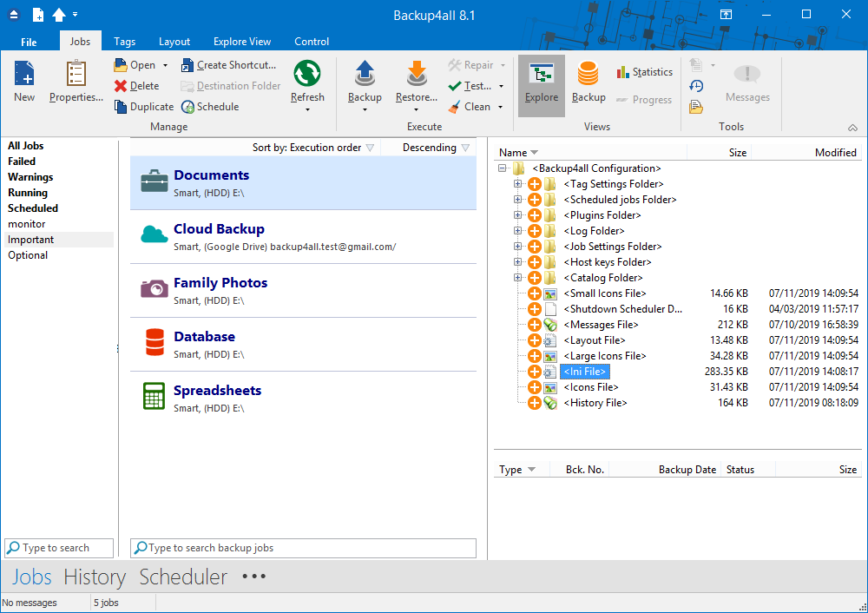868x613 pixels.
Task: Open job Properties from the ribbon
Action: (x=76, y=82)
